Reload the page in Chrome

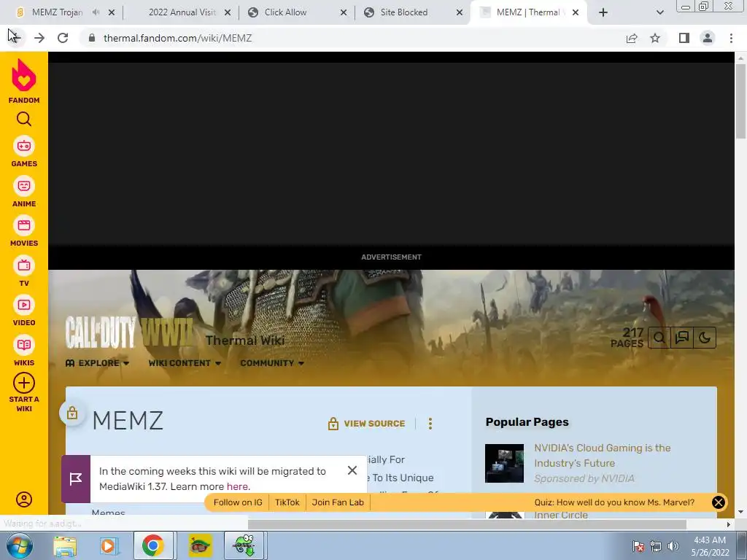tap(63, 38)
